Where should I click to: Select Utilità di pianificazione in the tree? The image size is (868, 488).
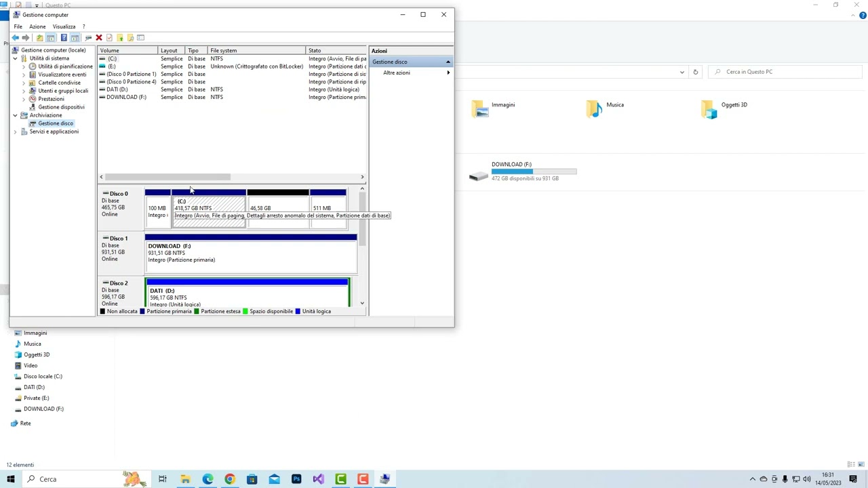65,66
